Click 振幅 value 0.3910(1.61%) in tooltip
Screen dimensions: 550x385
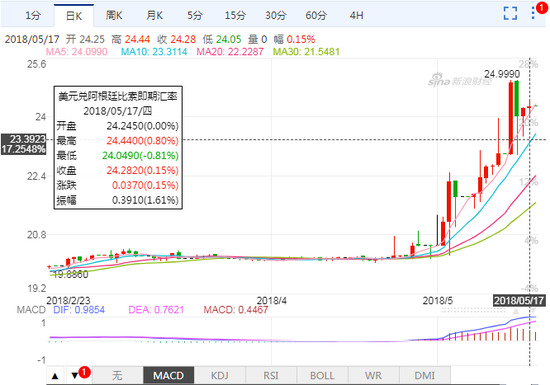(x=145, y=200)
